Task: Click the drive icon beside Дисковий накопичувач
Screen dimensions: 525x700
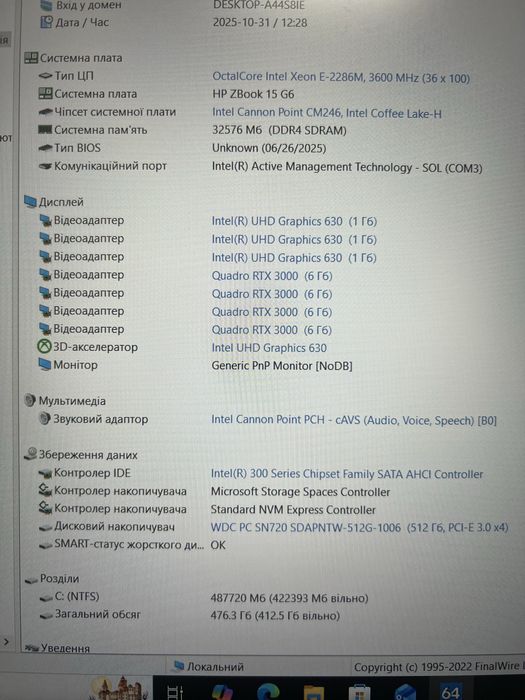Action: coord(46,528)
